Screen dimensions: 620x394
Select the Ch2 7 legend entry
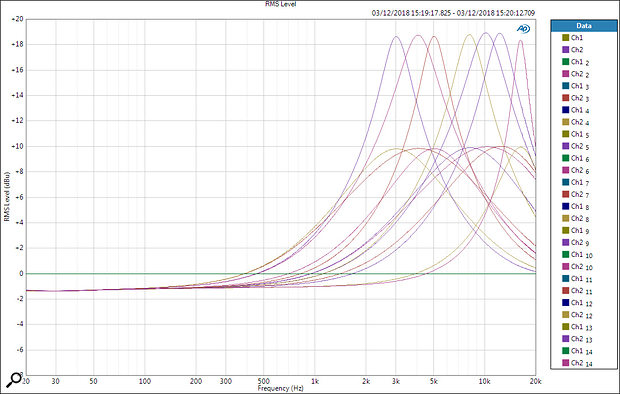coord(576,194)
